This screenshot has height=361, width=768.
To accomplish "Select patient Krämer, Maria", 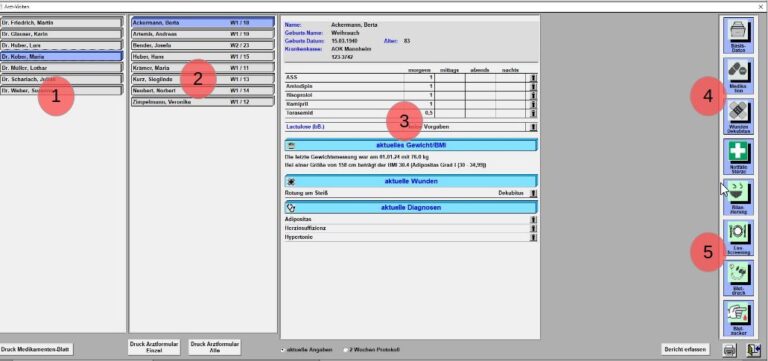I will point(202,68).
